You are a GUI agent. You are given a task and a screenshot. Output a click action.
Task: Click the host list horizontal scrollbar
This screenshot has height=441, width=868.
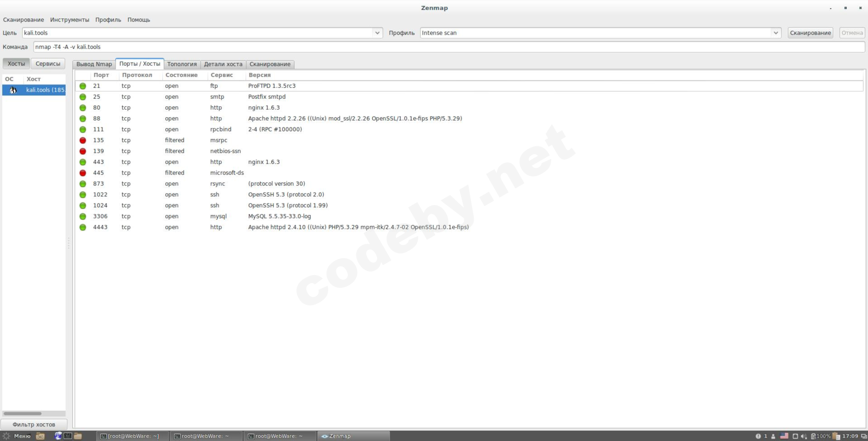(22, 413)
